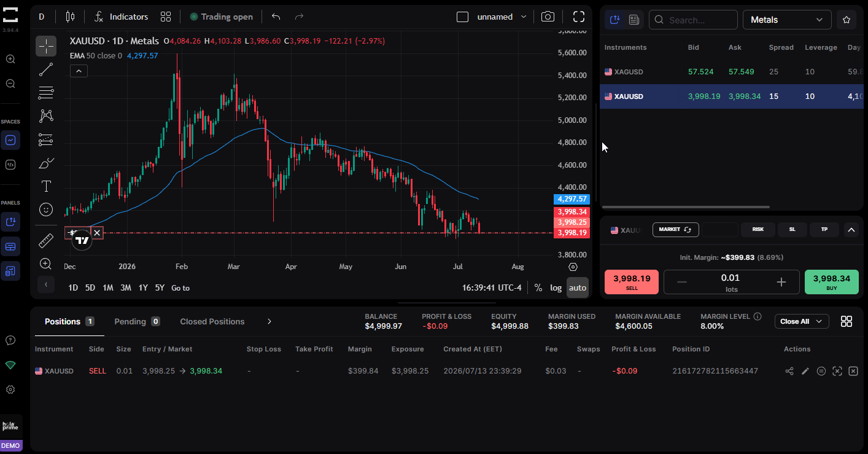Add watchlist favorites with star icon
Screen dimensions: 868x454
tap(847, 20)
